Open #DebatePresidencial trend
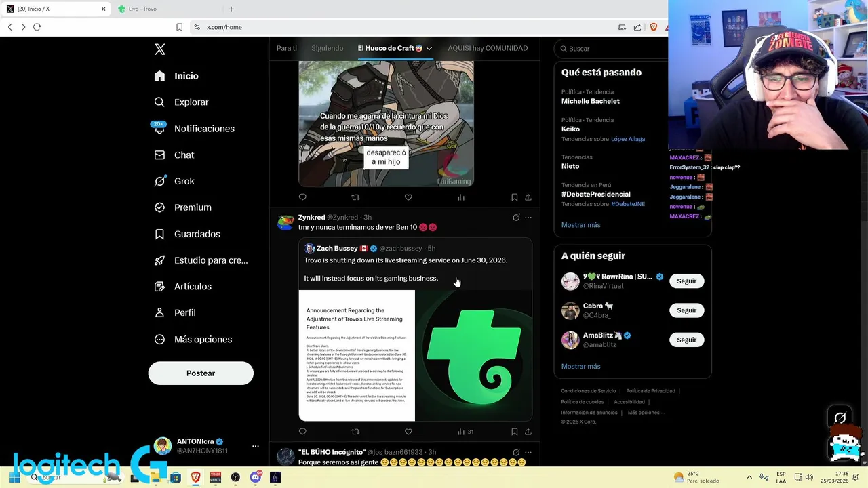Image resolution: width=868 pixels, height=488 pixels. coord(595,194)
